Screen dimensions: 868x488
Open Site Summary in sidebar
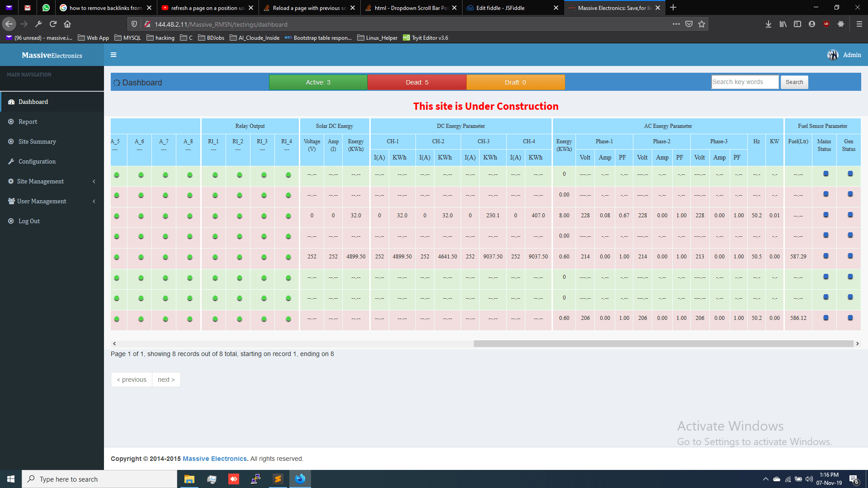click(37, 141)
